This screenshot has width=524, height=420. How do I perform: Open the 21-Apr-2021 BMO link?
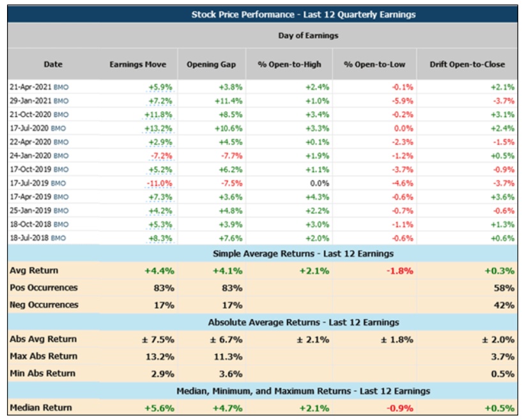61,88
